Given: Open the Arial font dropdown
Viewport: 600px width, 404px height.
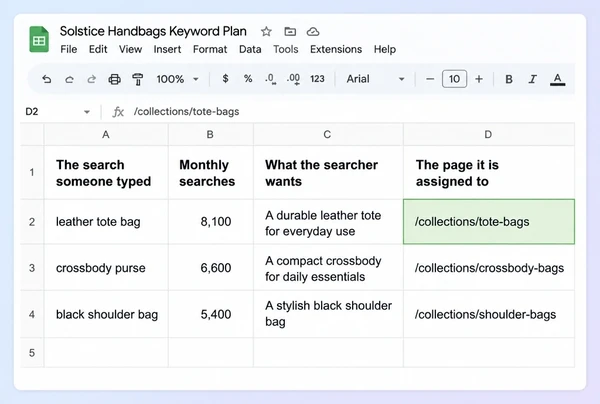Looking at the screenshot, I should click(x=375, y=79).
